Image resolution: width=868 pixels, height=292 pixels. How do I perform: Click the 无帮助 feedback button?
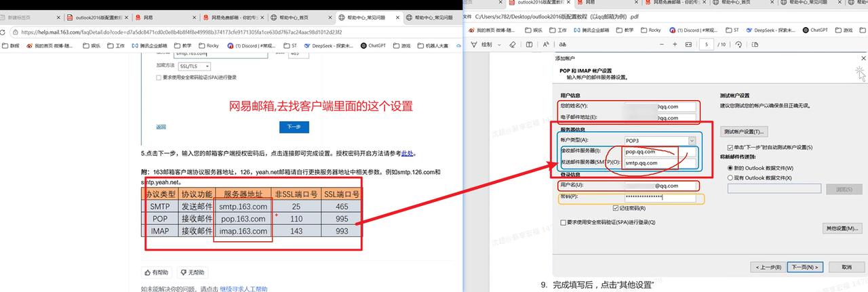[192, 272]
